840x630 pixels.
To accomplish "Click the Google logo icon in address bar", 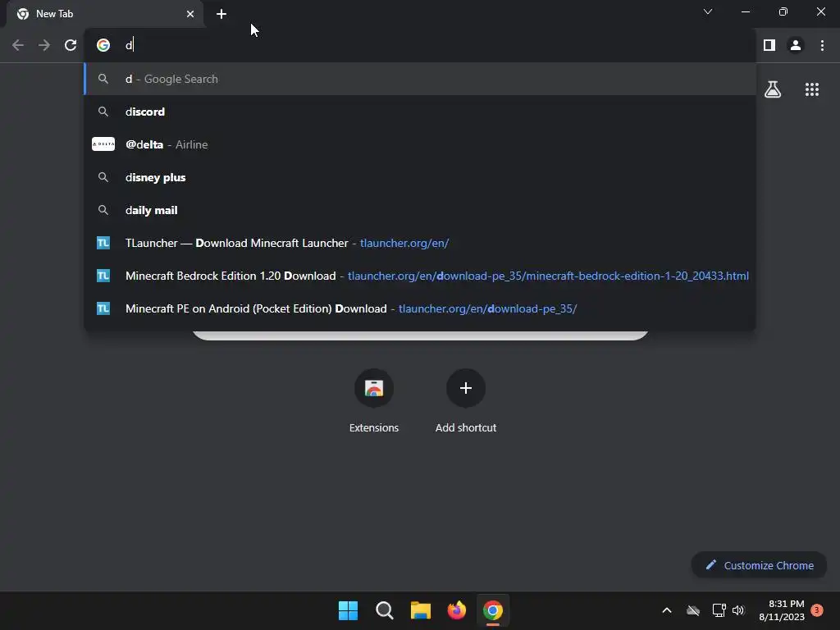I will (x=103, y=45).
